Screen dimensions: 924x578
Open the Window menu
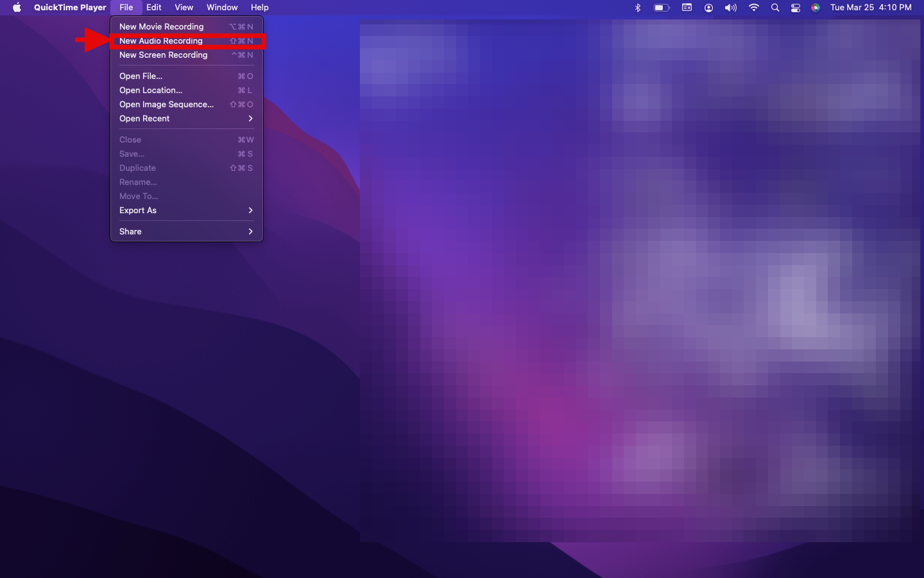pos(222,8)
